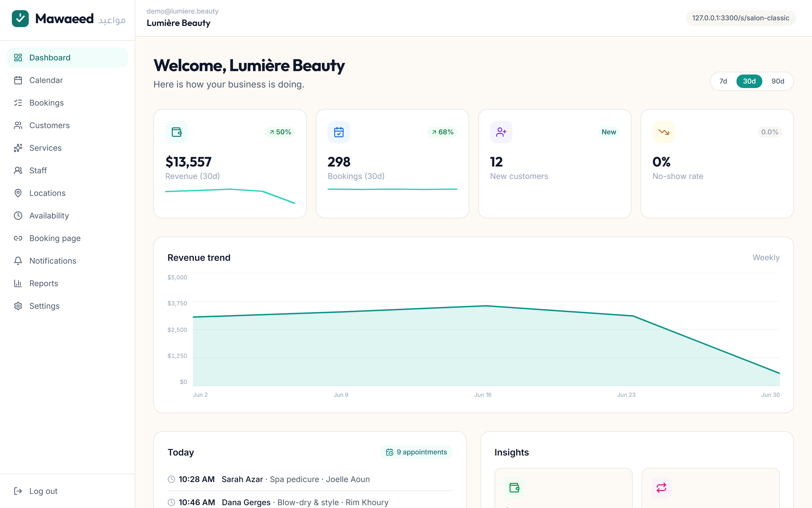Select the 7d time range
The height and width of the screenshot is (508, 812).
pyautogui.click(x=723, y=81)
